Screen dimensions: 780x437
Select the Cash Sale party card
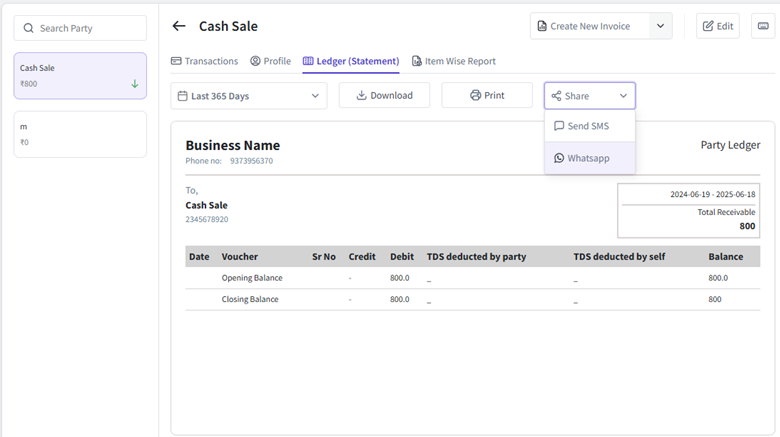click(80, 76)
